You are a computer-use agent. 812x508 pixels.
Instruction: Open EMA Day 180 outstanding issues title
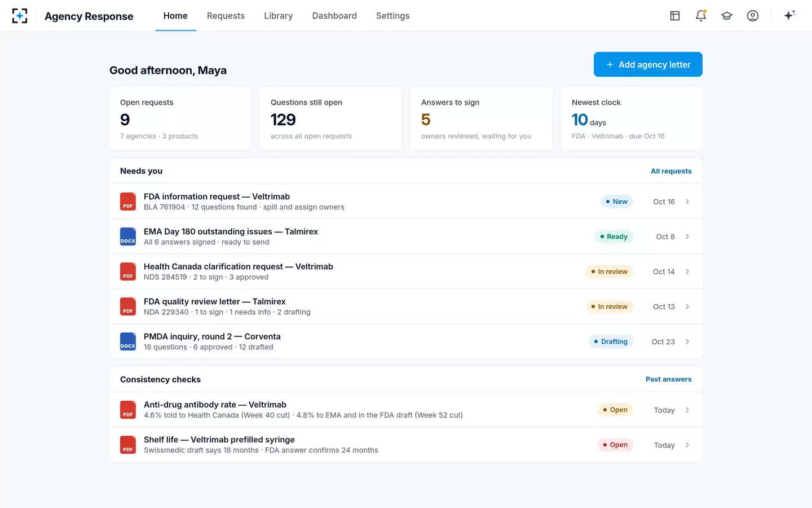pos(231,231)
